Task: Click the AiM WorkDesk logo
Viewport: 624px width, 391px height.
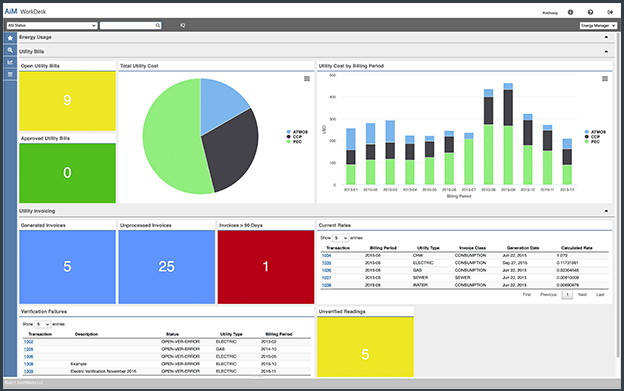Action: (x=25, y=12)
